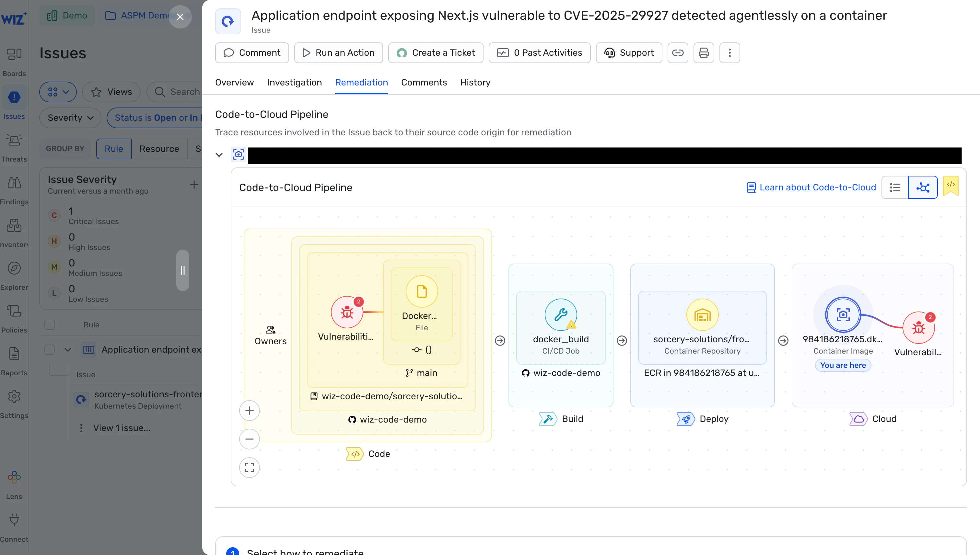The width and height of the screenshot is (980, 555).
Task: Click the panel resize handle
Action: coord(183,270)
